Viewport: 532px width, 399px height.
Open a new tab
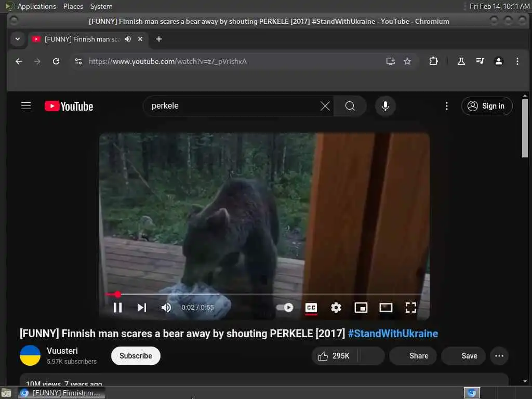tap(159, 39)
